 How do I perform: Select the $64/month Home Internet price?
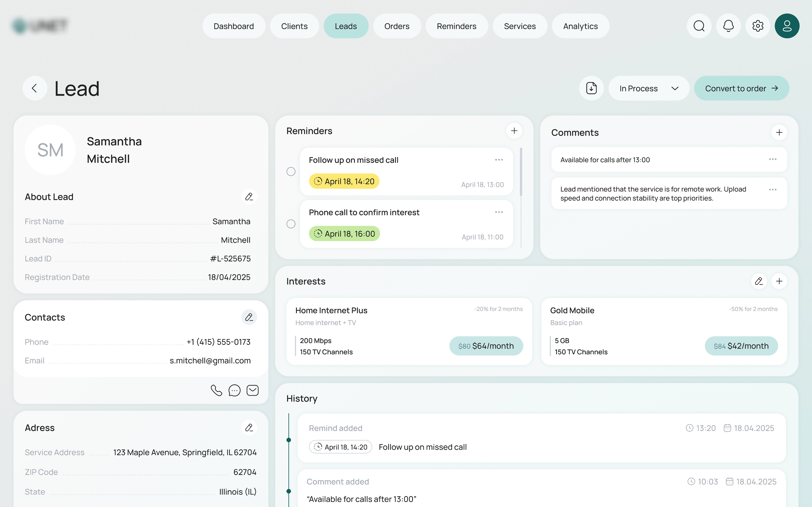486,346
